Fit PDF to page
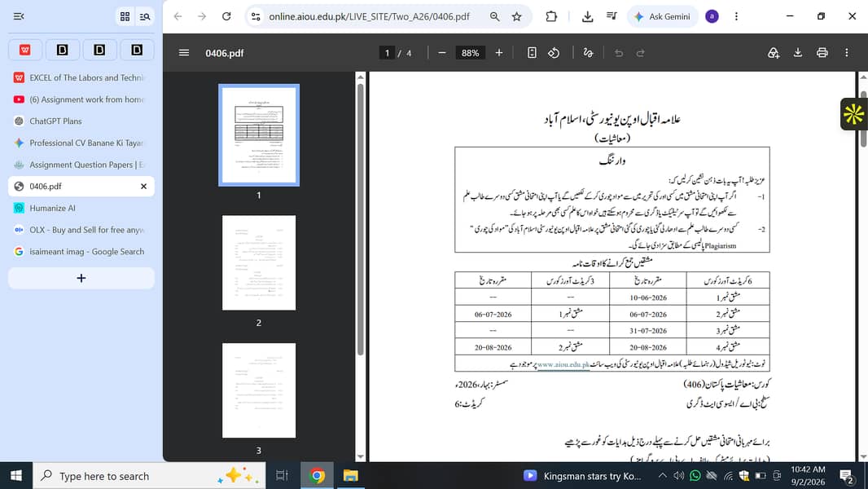Viewport: 868px width, 489px height. (532, 53)
